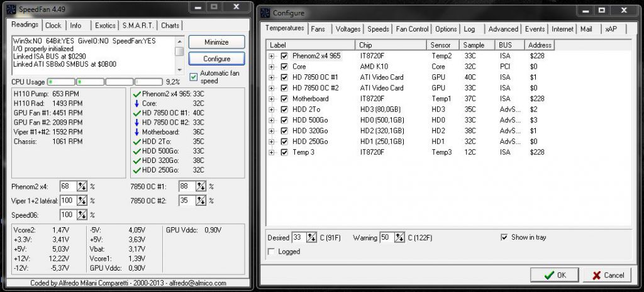Click Sample column header
The width and height of the screenshot is (644, 292).
pyautogui.click(x=477, y=45)
